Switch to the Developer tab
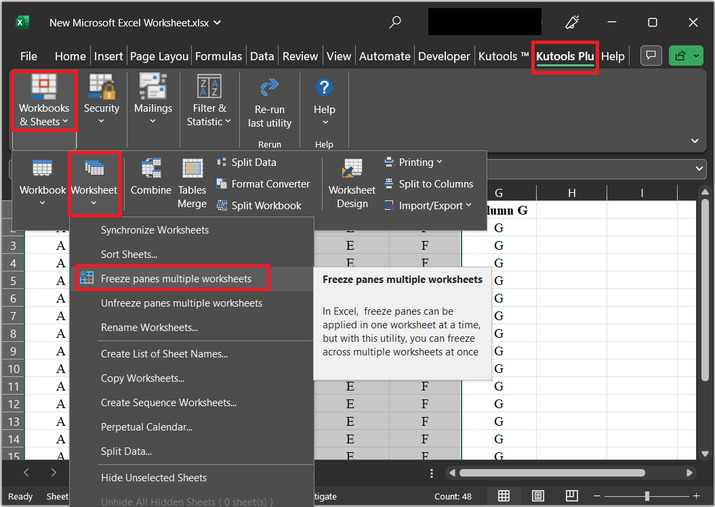The height and width of the screenshot is (507, 715). (444, 56)
